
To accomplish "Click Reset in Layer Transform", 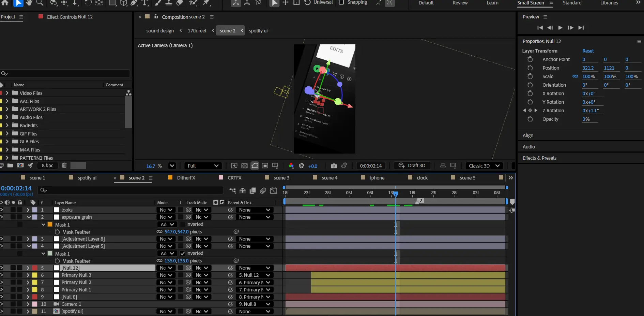I will coord(588,51).
